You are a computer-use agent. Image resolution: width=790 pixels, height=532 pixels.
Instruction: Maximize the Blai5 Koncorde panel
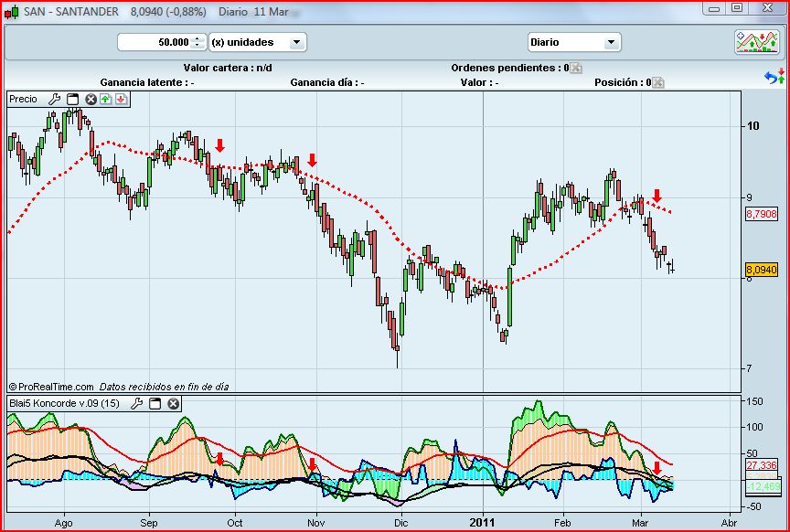tap(155, 403)
